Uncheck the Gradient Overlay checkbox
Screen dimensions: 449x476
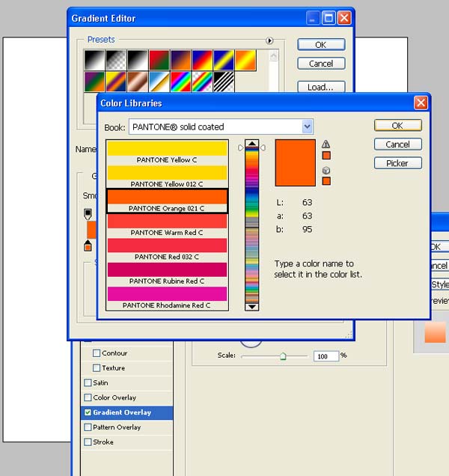88,412
